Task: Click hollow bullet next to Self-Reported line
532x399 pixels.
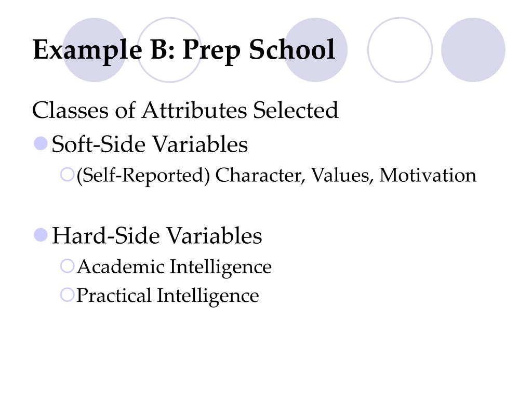Action: [67, 175]
